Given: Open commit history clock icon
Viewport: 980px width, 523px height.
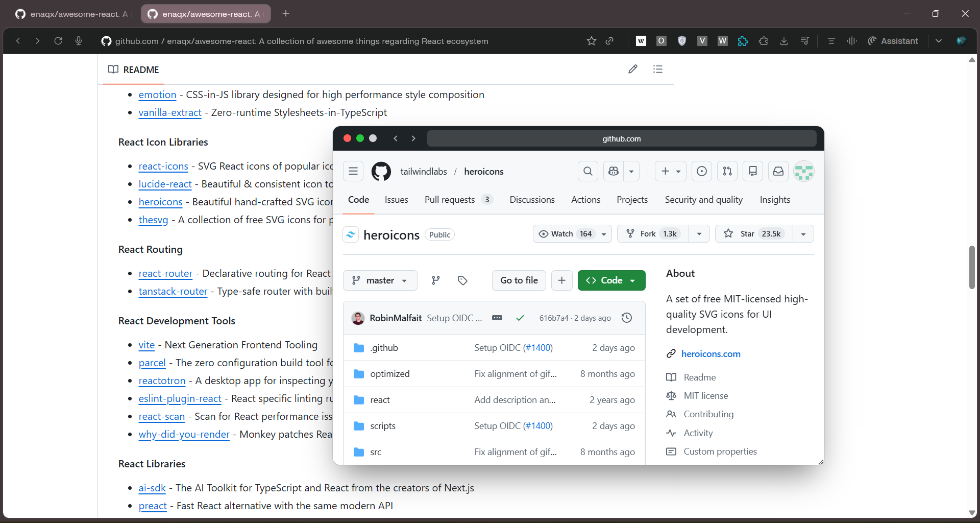Looking at the screenshot, I should click(627, 318).
